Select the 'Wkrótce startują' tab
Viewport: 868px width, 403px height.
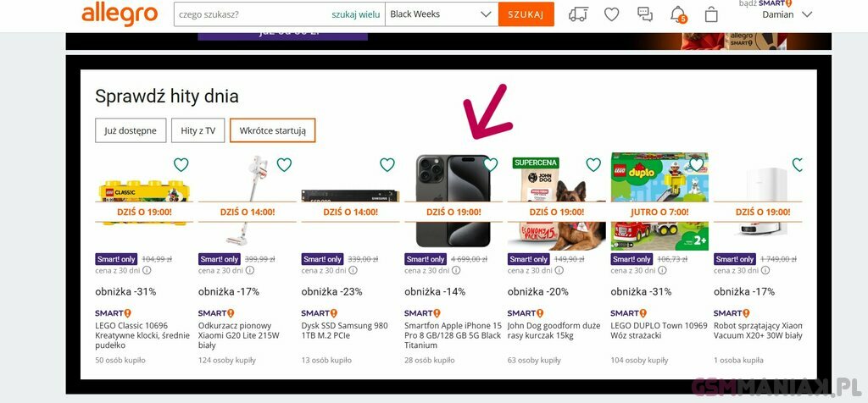[272, 130]
